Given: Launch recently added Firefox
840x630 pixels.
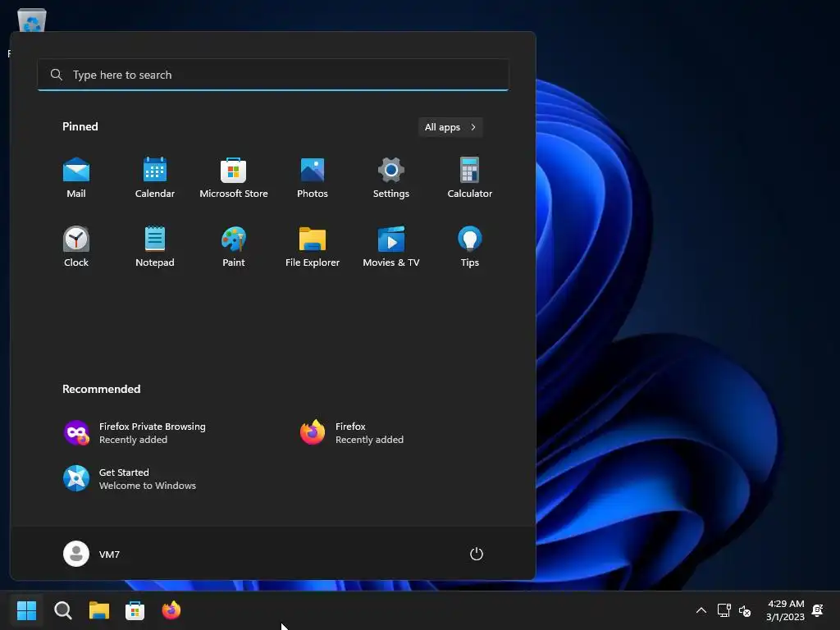Looking at the screenshot, I should (x=351, y=433).
